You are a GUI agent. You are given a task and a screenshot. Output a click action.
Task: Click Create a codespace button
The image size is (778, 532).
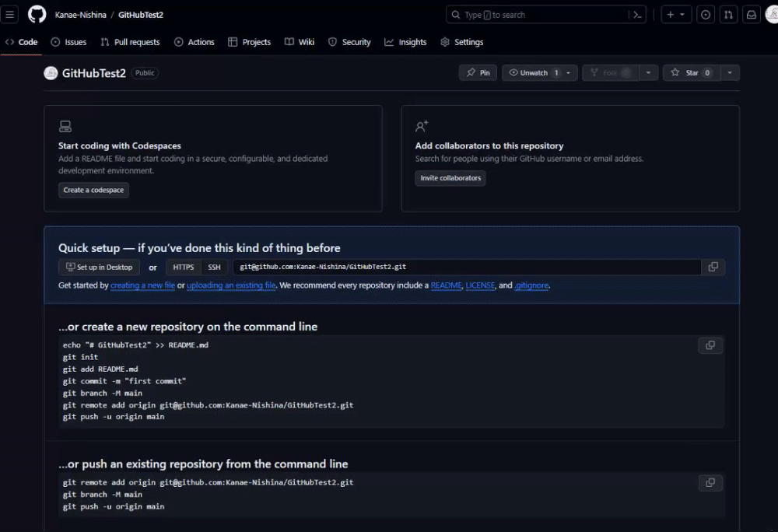coord(94,190)
